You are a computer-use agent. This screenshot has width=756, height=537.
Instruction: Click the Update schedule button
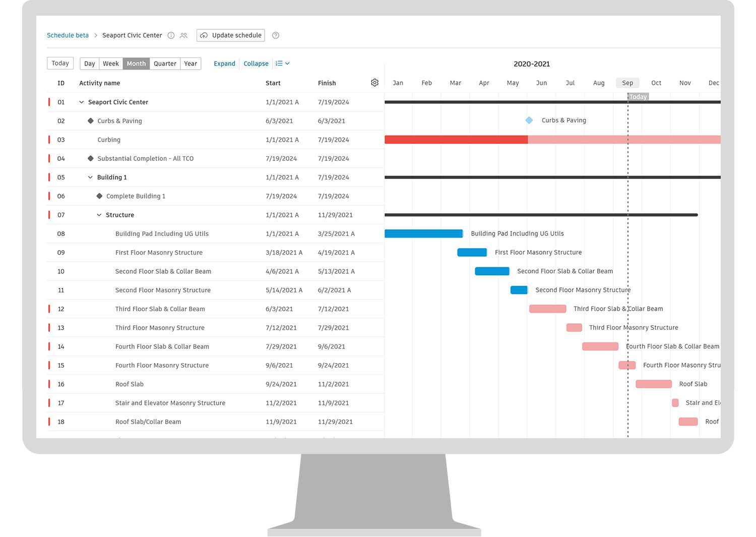(230, 35)
